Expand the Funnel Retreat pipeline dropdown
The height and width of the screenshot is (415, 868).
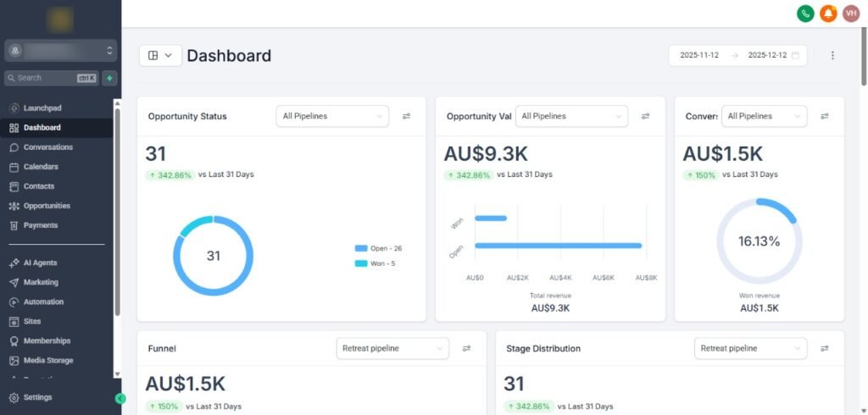392,348
